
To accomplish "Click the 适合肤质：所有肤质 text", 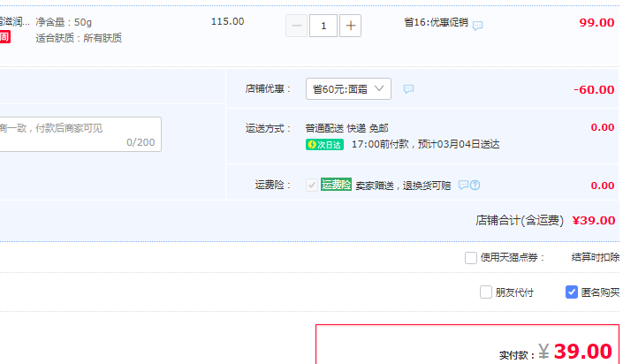I will click(x=79, y=38).
